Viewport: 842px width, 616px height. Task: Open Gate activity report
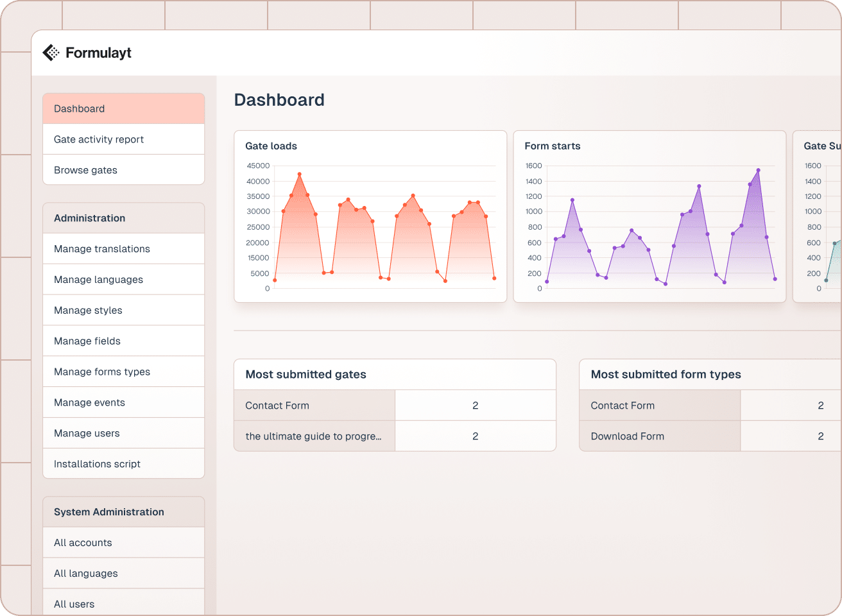[124, 139]
